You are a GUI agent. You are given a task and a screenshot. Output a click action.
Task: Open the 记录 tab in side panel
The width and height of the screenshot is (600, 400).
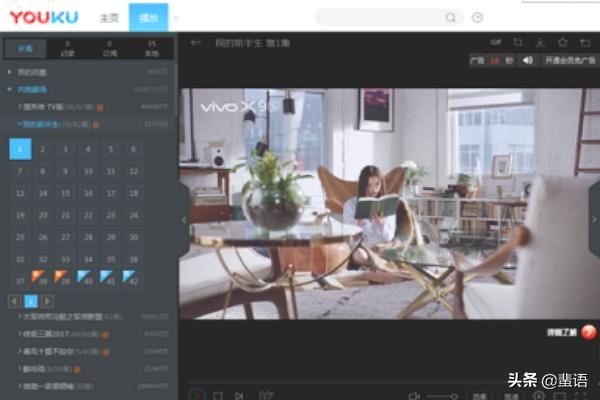point(67,49)
